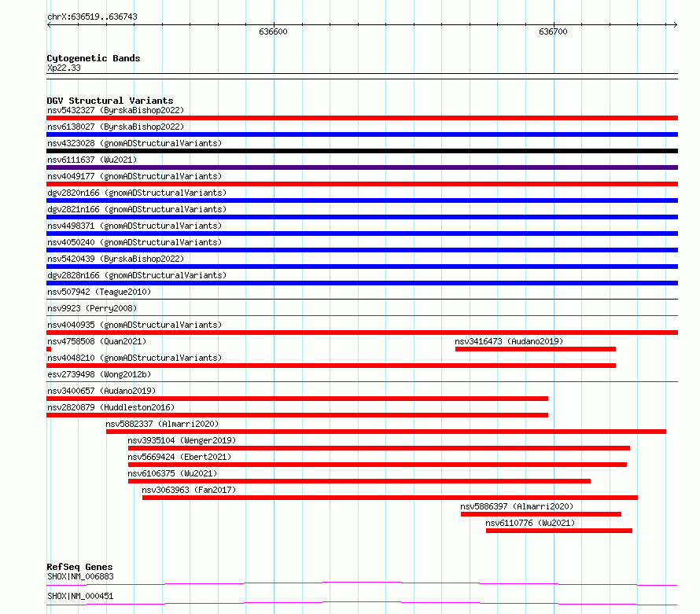Click the red bar under nsv6110776
The width and height of the screenshot is (700, 614).
[x=559, y=531]
